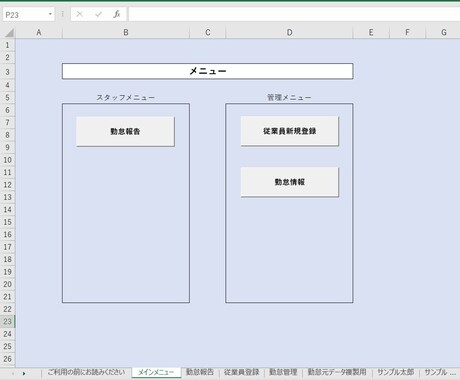Open the insert function fx icon
Image resolution: width=460 pixels, height=380 pixels.
(x=117, y=14)
